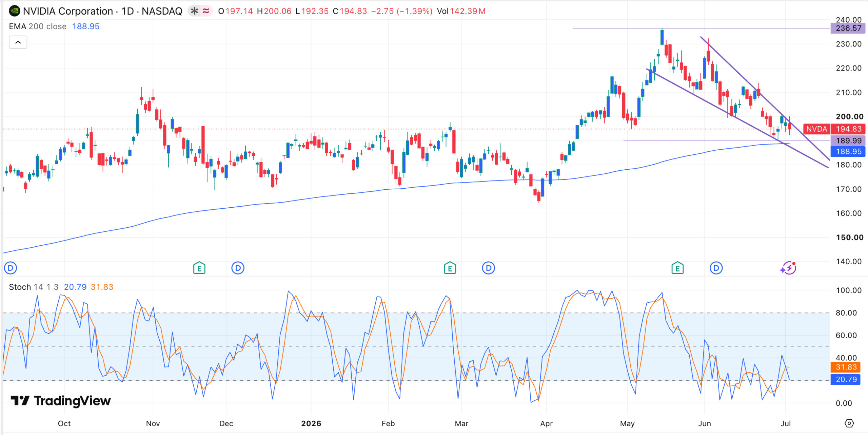Image resolution: width=868 pixels, height=435 pixels.
Task: Open the earnings E marker before December
Action: [x=199, y=268]
